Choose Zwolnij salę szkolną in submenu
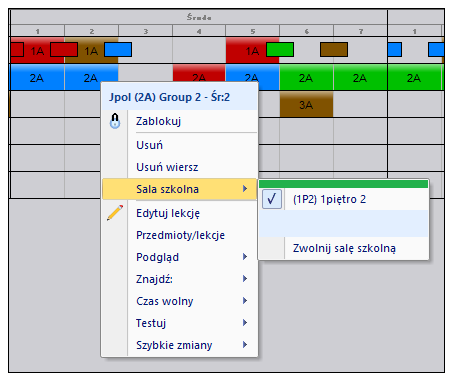This screenshot has width=455, height=381. coord(344,248)
